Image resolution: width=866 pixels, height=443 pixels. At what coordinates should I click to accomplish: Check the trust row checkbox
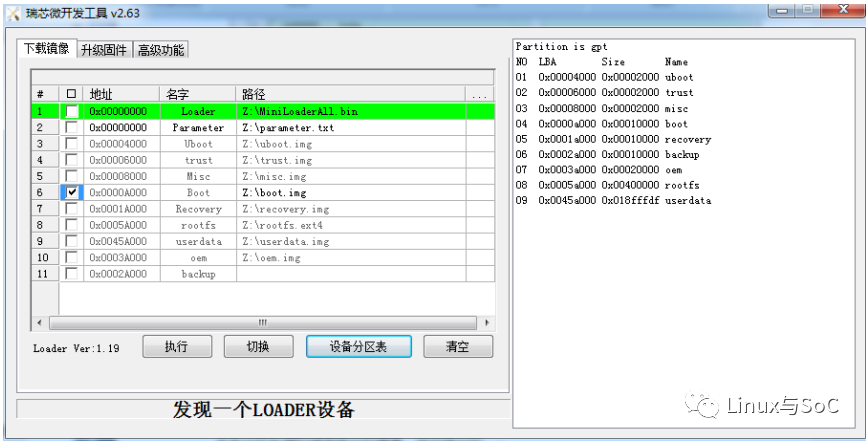[x=72, y=160]
